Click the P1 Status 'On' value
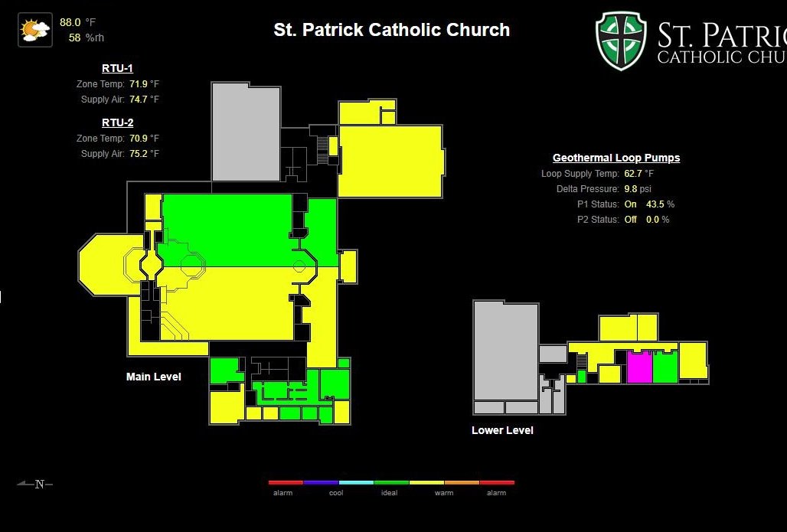This screenshot has width=787, height=532. (630, 204)
